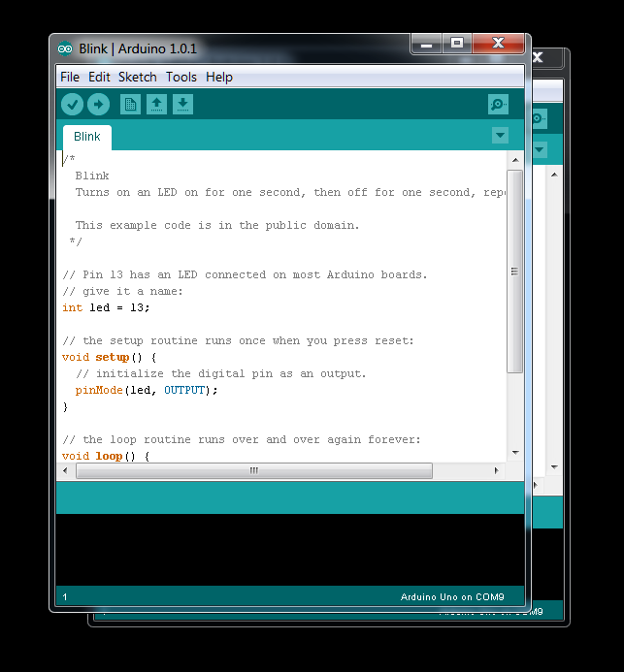The image size is (624, 672).
Task: Click the Verify checkmark button
Action: [x=72, y=105]
